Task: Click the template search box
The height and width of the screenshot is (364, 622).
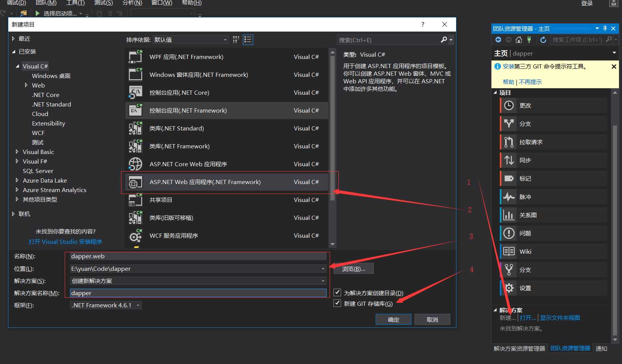Action: click(x=388, y=40)
